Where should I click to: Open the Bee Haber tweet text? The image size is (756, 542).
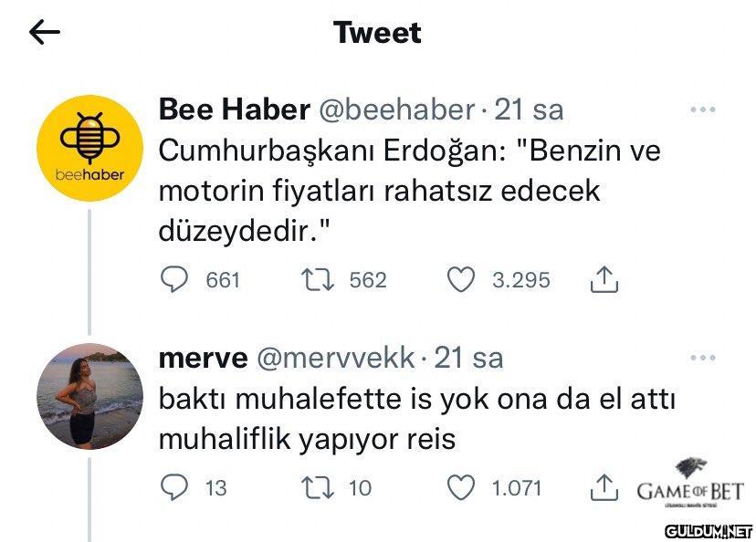[409, 192]
